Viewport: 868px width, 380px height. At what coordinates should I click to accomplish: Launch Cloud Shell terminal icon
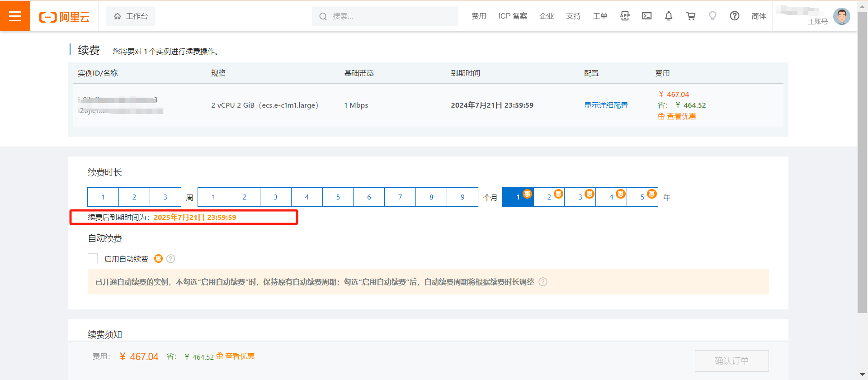647,16
